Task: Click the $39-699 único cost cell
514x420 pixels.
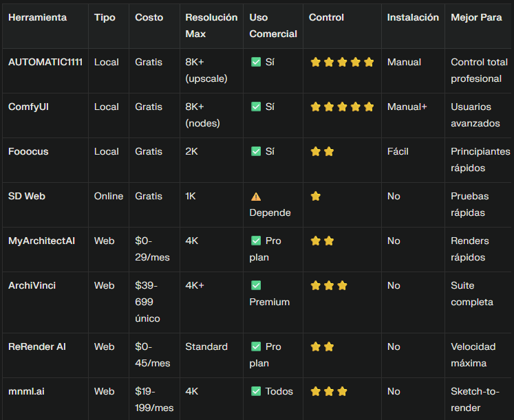Action: click(x=149, y=302)
